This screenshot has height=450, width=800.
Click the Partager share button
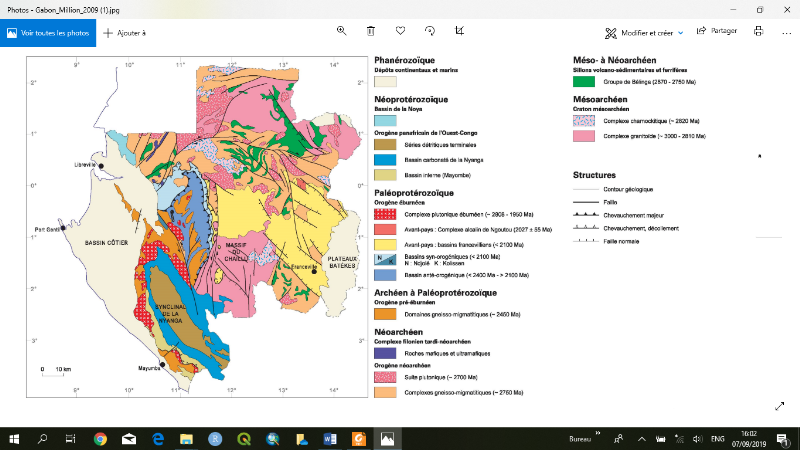[x=717, y=32]
